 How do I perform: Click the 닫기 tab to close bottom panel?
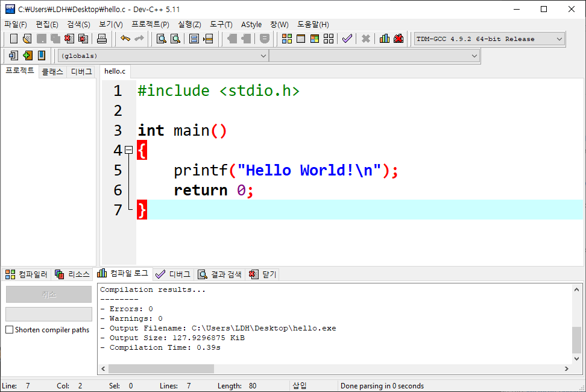pyautogui.click(x=262, y=274)
